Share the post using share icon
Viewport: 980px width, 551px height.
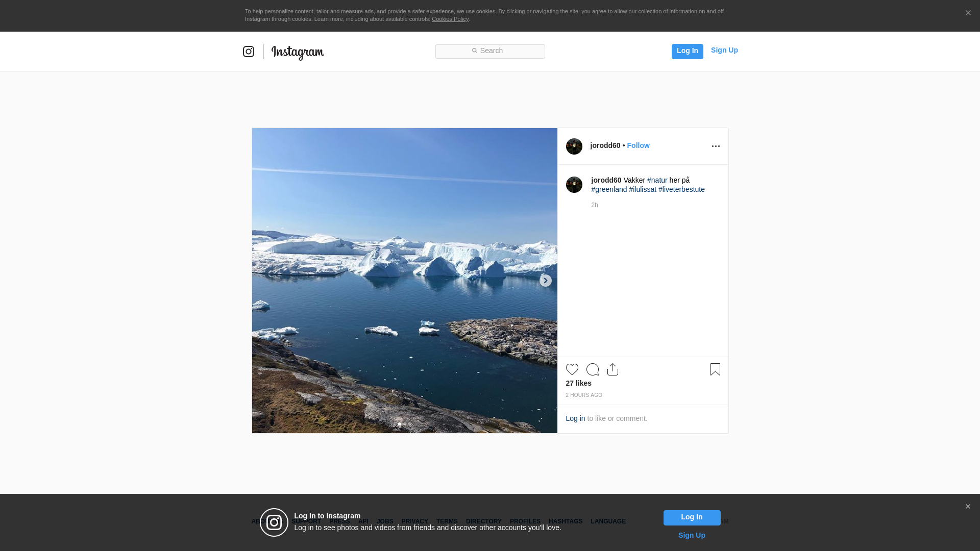click(x=612, y=369)
